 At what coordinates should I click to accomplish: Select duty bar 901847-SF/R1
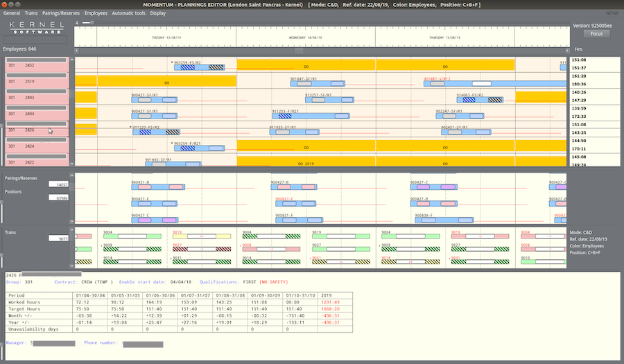[318, 83]
